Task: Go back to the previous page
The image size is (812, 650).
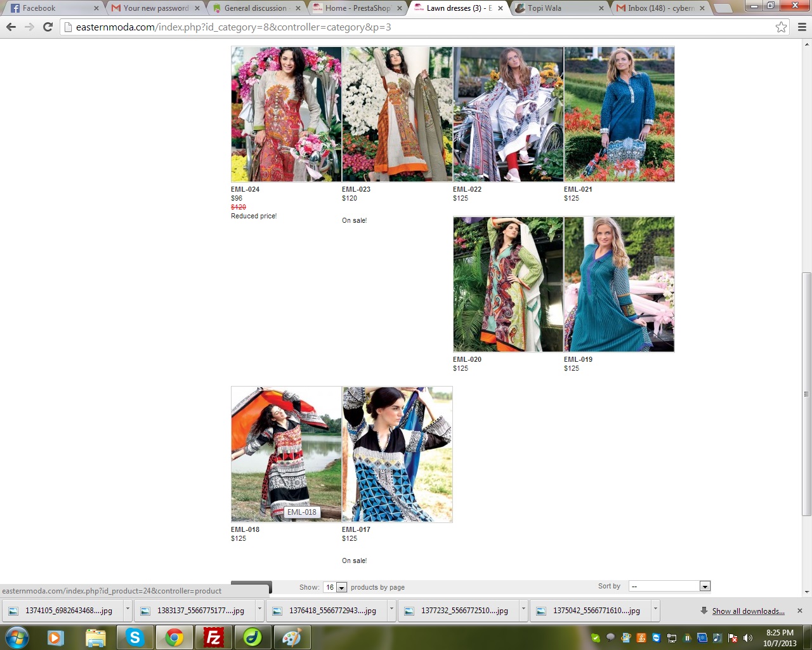Action: (x=11, y=27)
